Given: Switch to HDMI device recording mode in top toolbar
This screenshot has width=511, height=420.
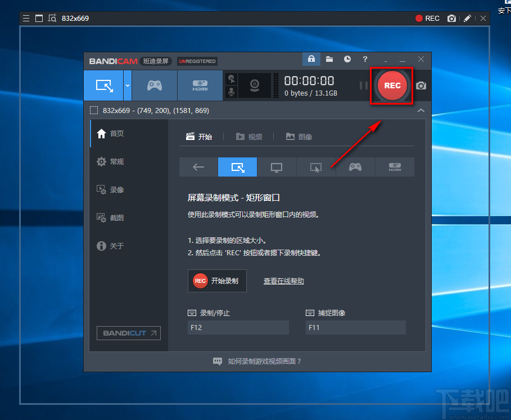Looking at the screenshot, I should click(200, 85).
